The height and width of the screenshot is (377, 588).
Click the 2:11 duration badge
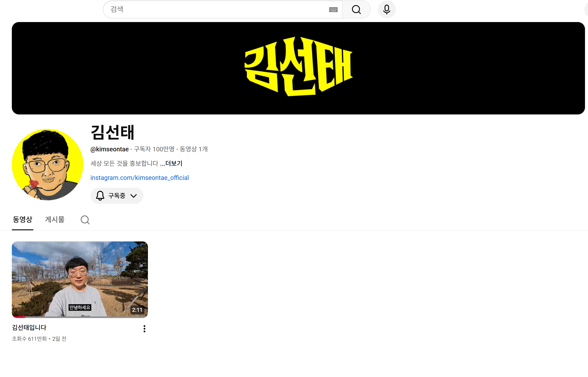[x=137, y=310]
